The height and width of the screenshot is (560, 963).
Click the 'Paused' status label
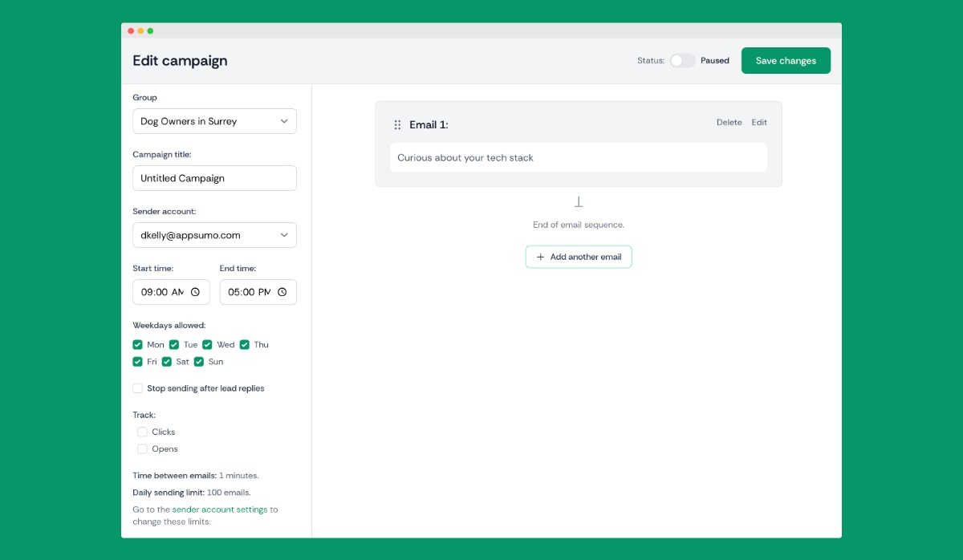[x=715, y=60]
